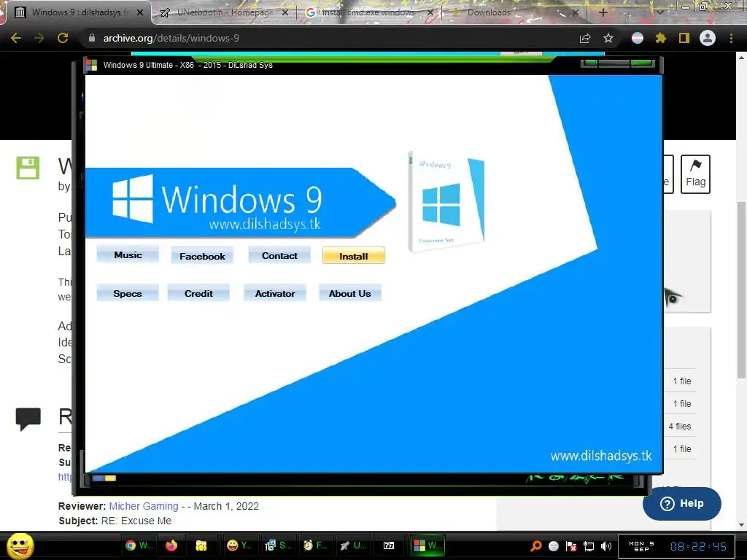Toggle the browser side panel icon
Image resolution: width=747 pixels, height=560 pixels.
tap(684, 38)
